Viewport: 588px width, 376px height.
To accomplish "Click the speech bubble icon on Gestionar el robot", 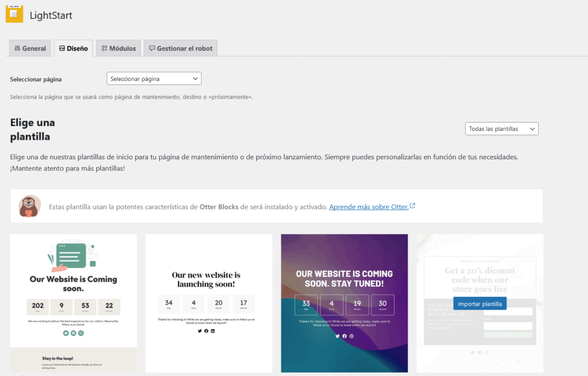I will [152, 48].
